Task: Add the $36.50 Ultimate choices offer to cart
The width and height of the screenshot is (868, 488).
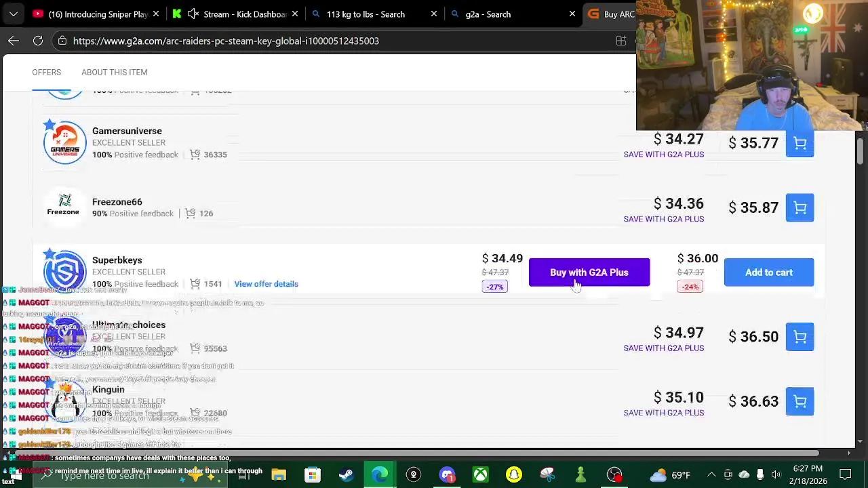Action: pos(800,337)
